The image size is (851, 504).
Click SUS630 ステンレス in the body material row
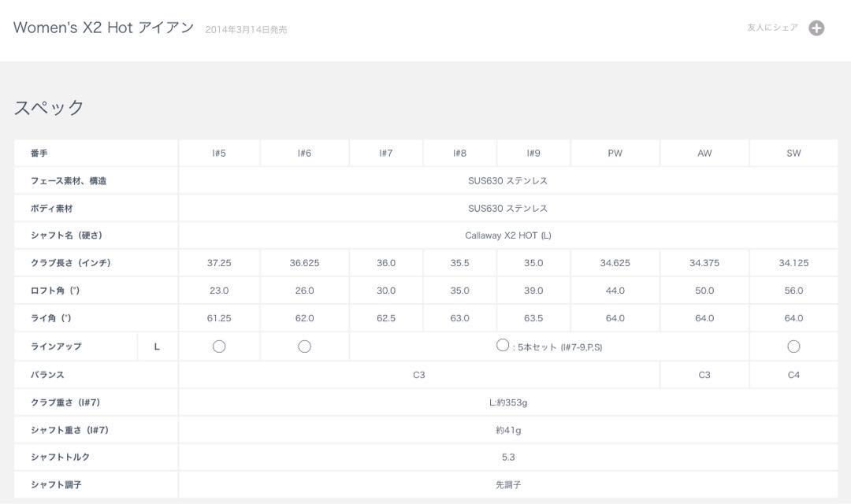(508, 209)
